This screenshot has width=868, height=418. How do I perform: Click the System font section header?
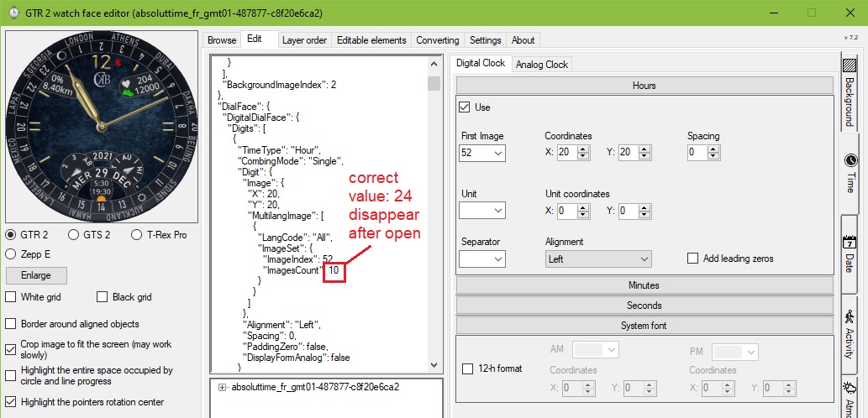coord(644,326)
